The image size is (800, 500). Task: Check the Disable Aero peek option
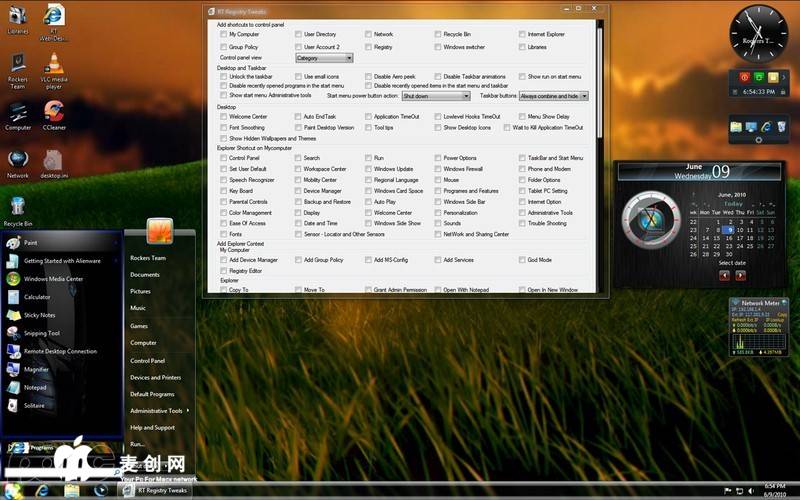[368, 76]
